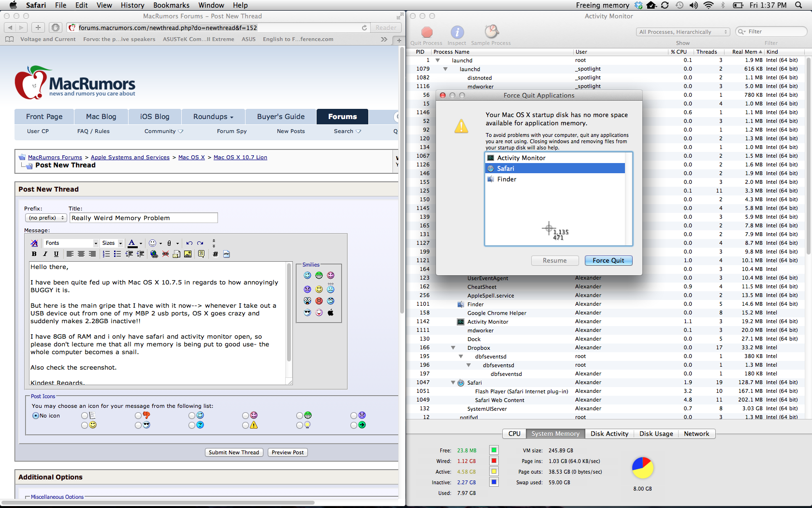Viewport: 812px width, 508px height.
Task: Click the red Wired memory color swatch
Action: tap(494, 461)
